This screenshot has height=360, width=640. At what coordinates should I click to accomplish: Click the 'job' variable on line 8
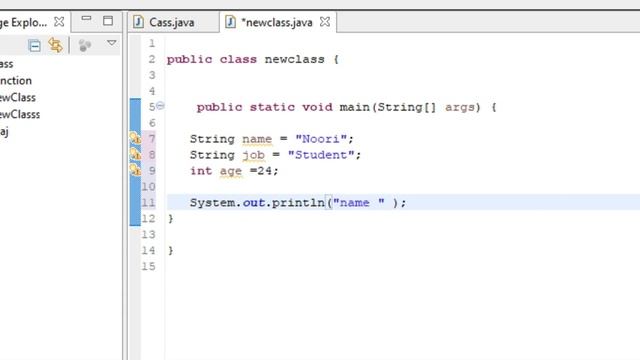click(253, 155)
